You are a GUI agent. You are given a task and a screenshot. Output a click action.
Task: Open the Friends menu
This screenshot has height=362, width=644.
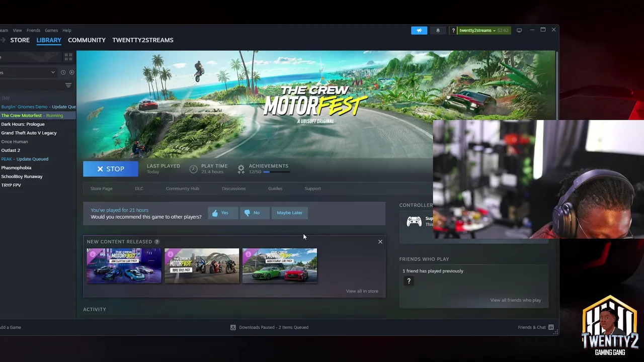(33, 30)
